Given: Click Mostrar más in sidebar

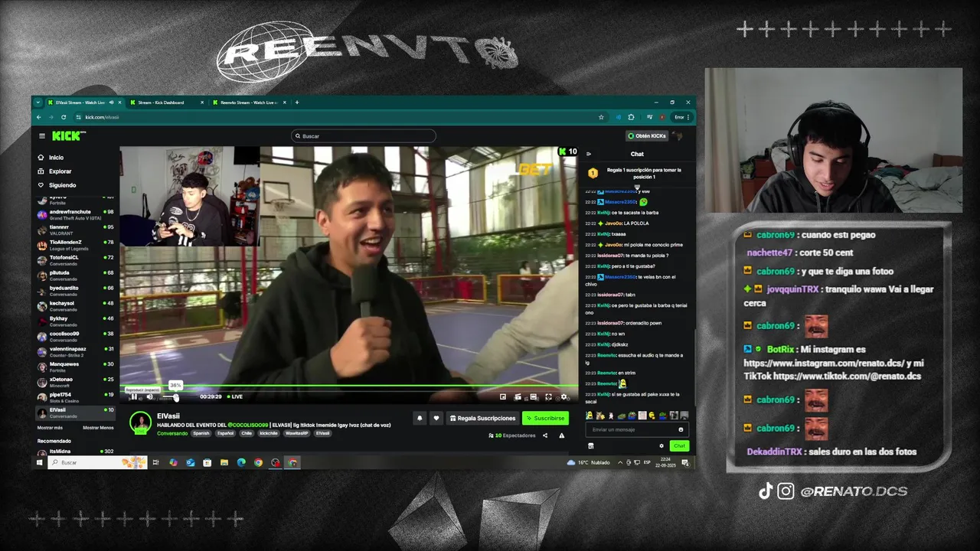Looking at the screenshot, I should point(50,428).
